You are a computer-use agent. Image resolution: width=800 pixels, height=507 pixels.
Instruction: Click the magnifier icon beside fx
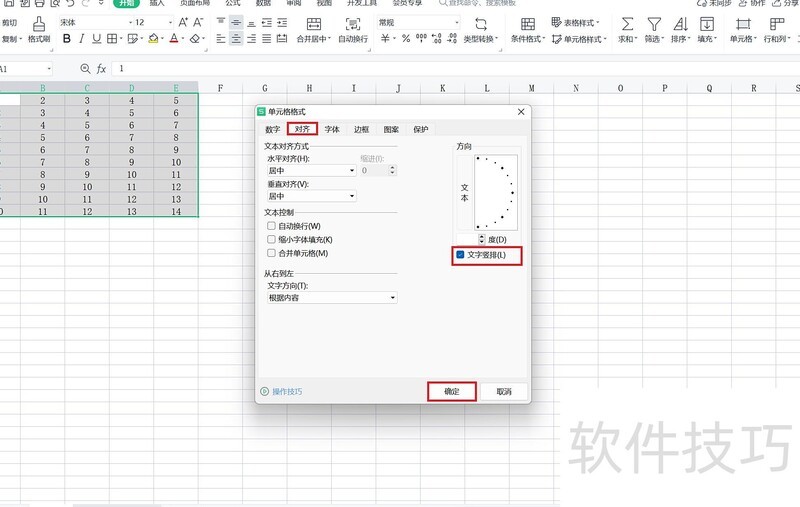(x=85, y=68)
